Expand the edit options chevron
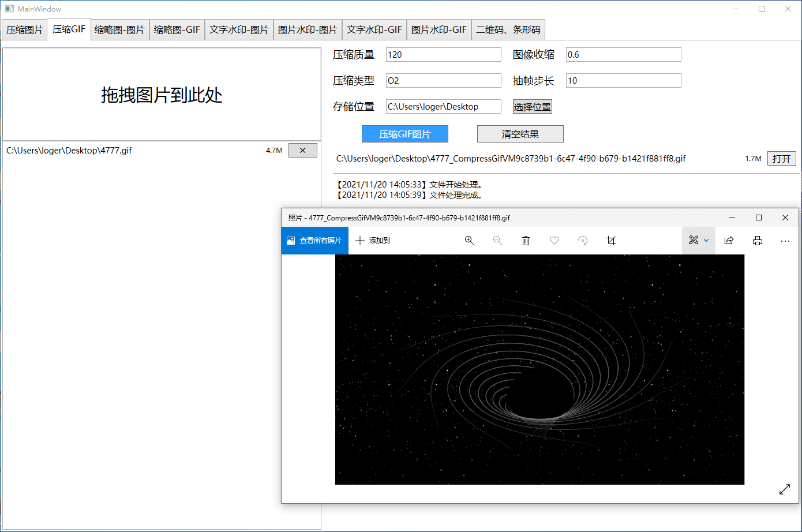This screenshot has width=802, height=532. pos(705,240)
